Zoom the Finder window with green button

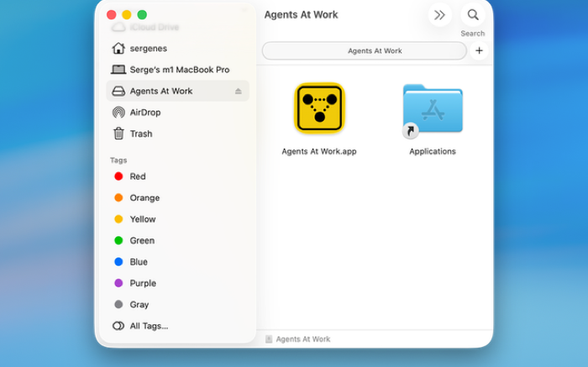click(142, 14)
